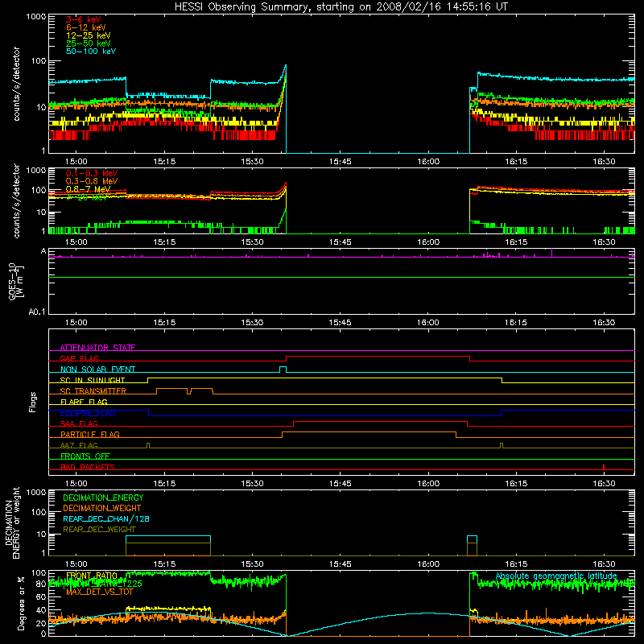
Task: Click the Flags vertical axis title
Action: coord(32,402)
